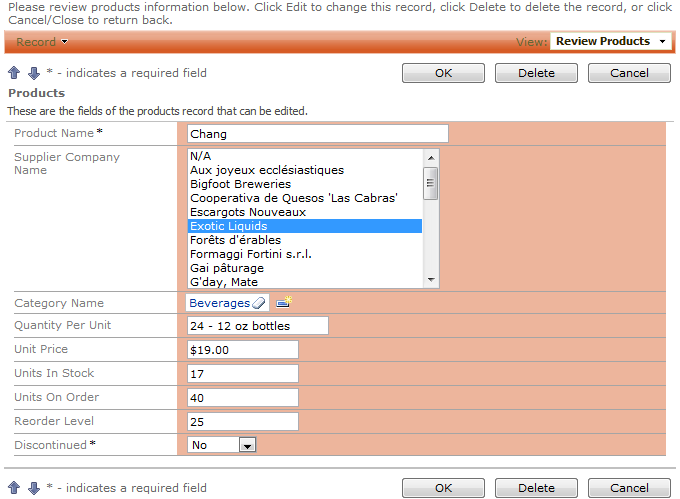This screenshot has height=499, width=680.
Task: Focus the Unit Price field
Action: [243, 350]
